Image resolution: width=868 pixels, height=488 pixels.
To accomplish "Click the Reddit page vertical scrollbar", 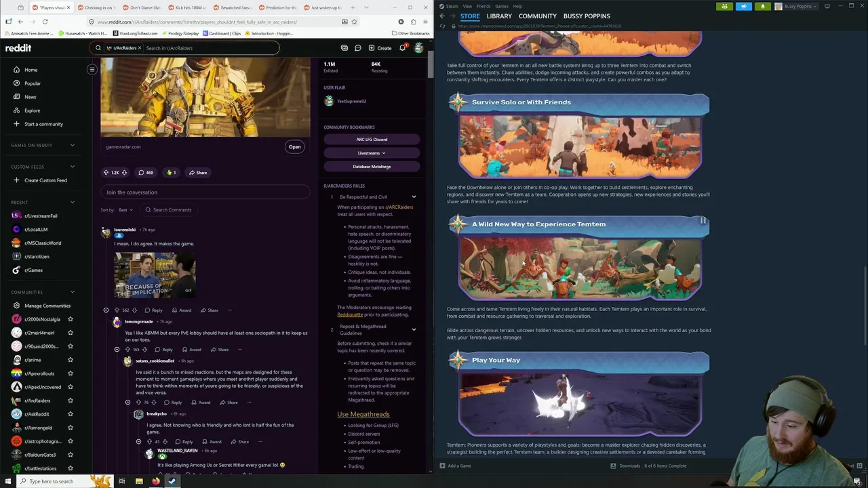I will pyautogui.click(x=431, y=64).
